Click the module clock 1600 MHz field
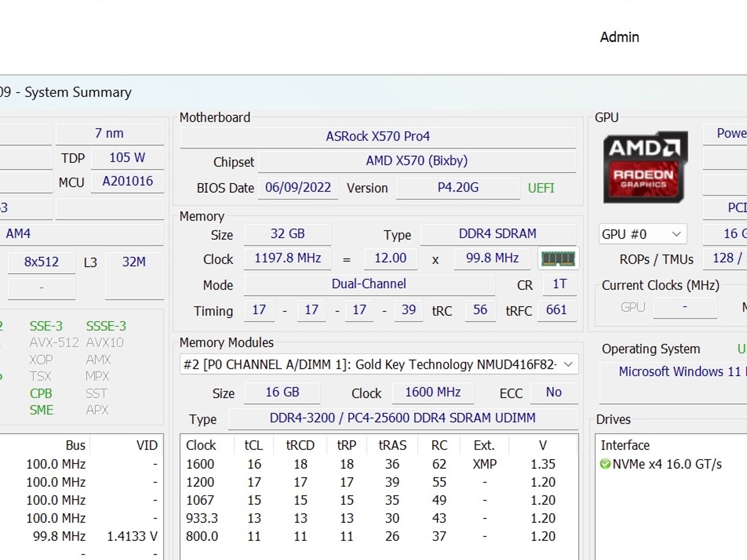The height and width of the screenshot is (560, 747). pyautogui.click(x=433, y=393)
